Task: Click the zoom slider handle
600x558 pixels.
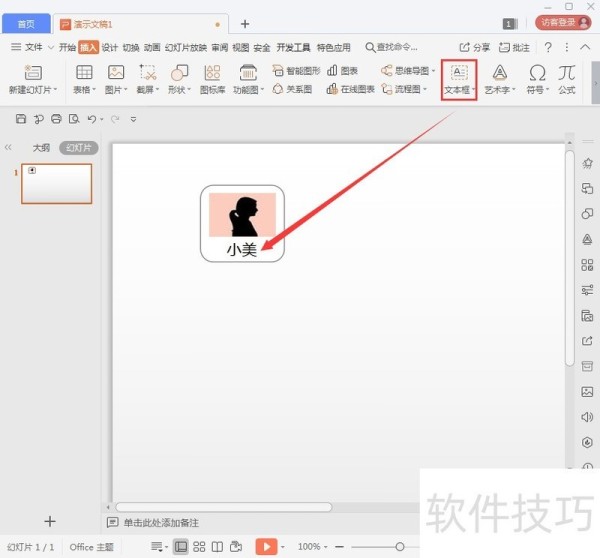Action: 400,547
